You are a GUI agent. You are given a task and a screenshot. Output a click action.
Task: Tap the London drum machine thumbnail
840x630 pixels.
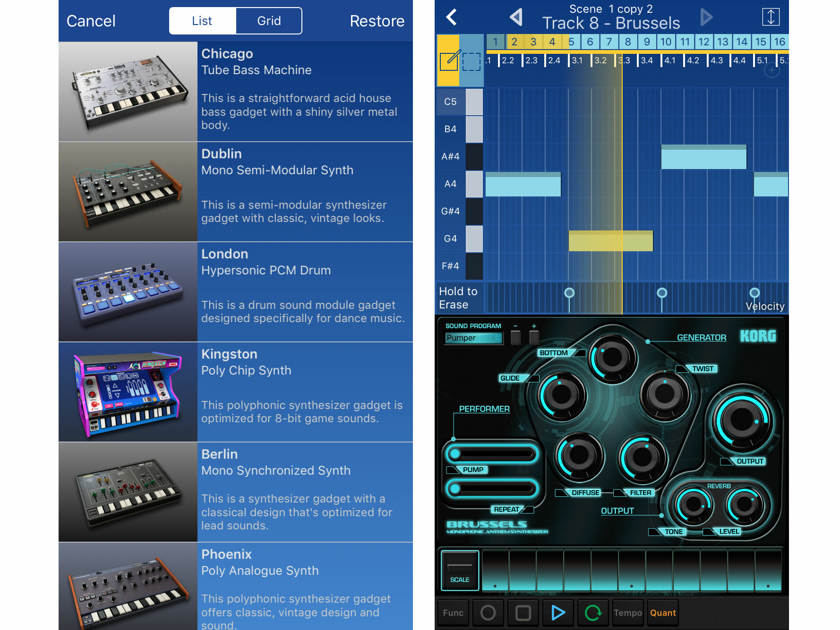pos(128,292)
